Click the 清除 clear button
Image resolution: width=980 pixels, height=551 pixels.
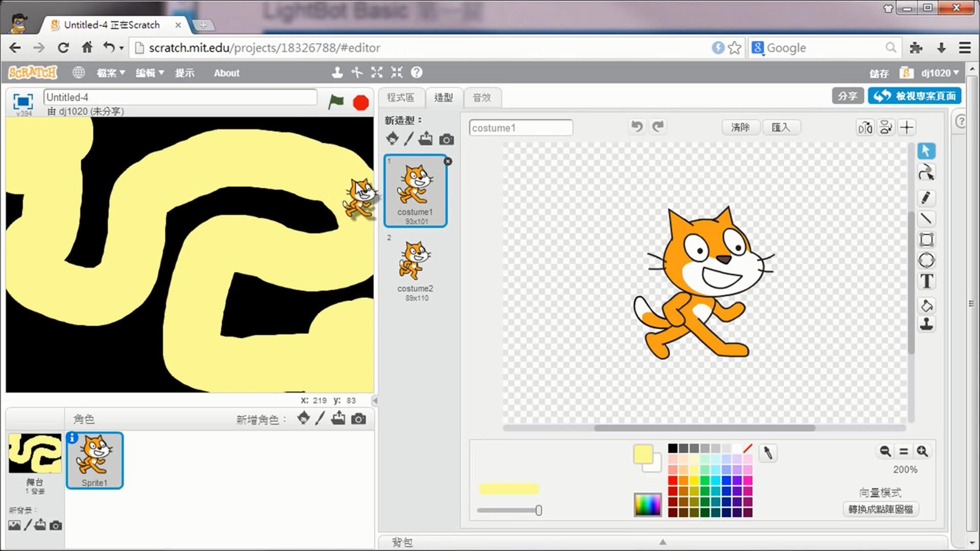[x=741, y=127]
